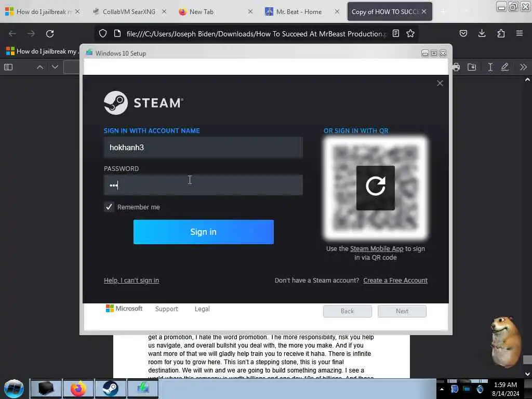Click Legal in setup footer

(x=202, y=309)
